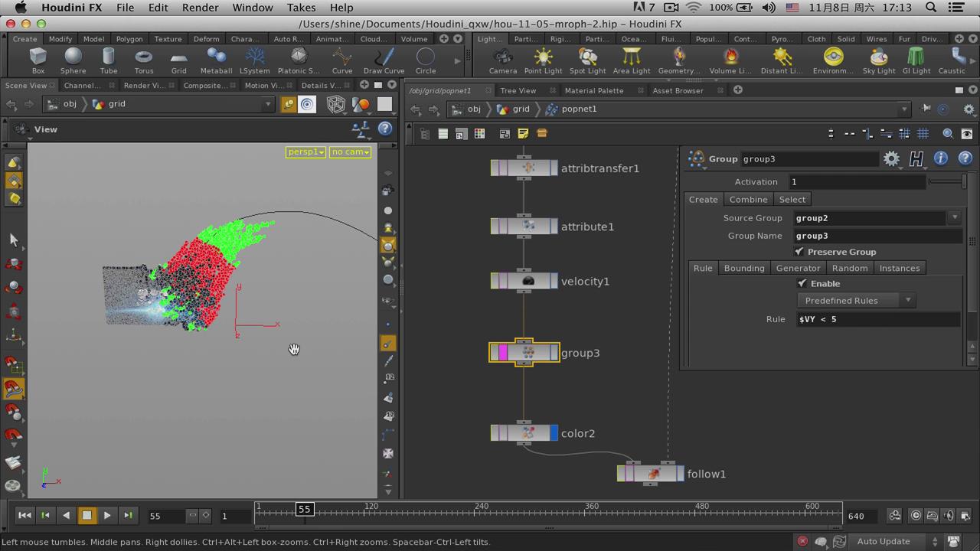The height and width of the screenshot is (551, 980).
Task: Click the Group Name input field
Action: (878, 236)
